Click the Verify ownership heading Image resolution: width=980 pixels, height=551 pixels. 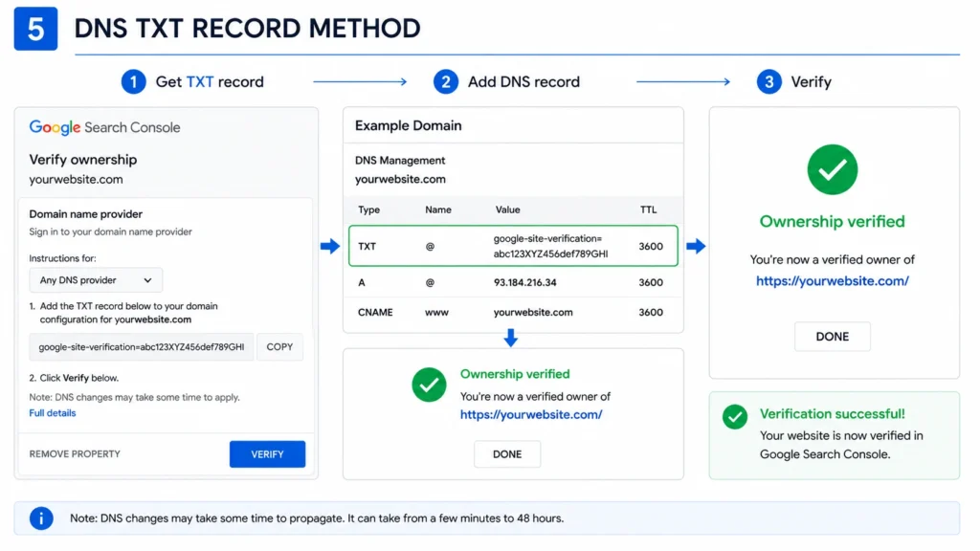click(x=83, y=160)
